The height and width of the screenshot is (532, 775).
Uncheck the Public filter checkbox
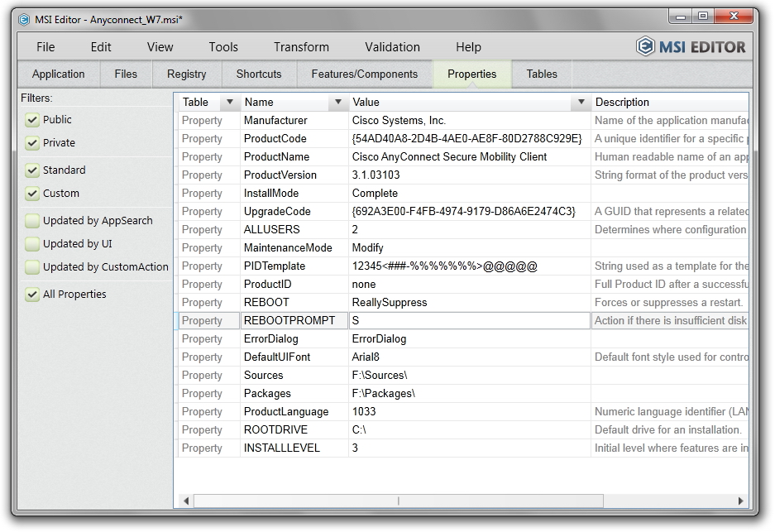[x=32, y=120]
